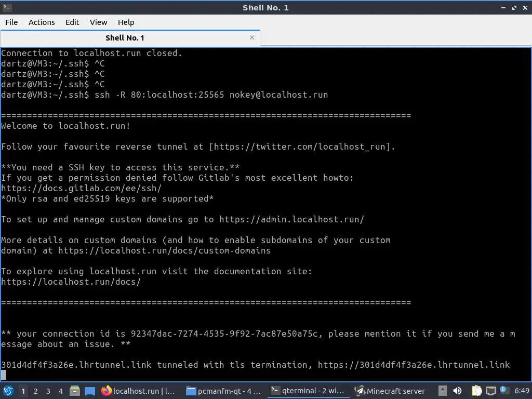Click the https://docs.gitlab.com/ee/ssh/ URL
532x399 pixels.
(81, 188)
